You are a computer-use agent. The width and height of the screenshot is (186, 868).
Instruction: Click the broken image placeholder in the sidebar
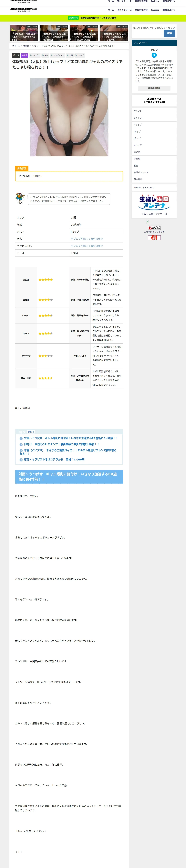(x=154, y=222)
